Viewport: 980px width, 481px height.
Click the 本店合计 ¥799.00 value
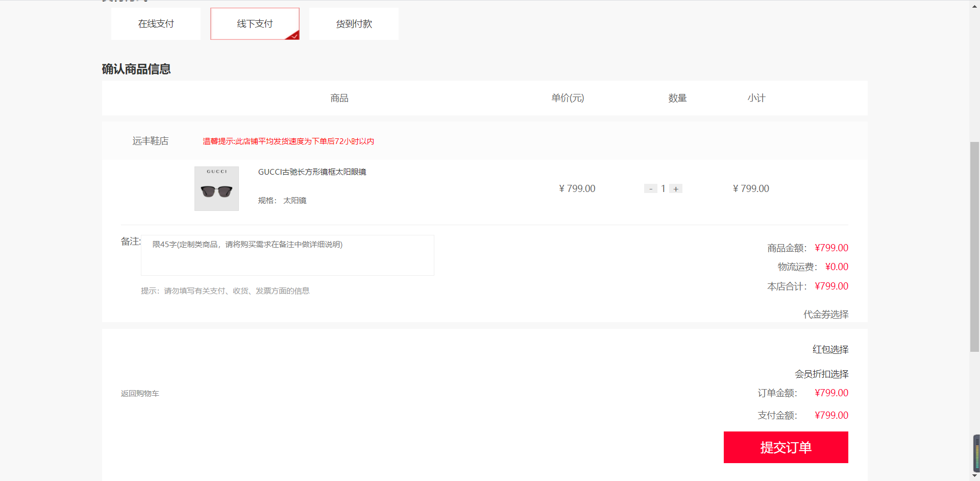(x=831, y=286)
